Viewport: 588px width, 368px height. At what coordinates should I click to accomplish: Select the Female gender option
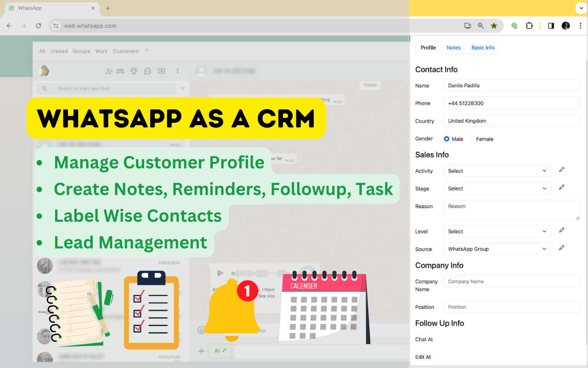[x=471, y=139]
